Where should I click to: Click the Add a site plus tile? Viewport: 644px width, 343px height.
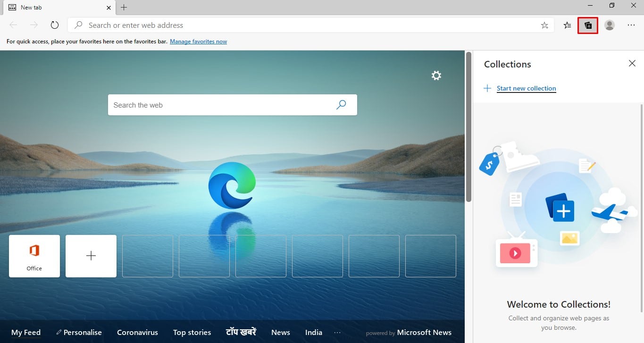pyautogui.click(x=91, y=256)
